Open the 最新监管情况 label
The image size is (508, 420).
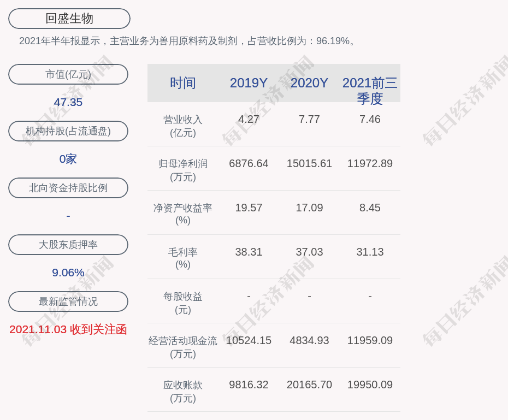click(68, 301)
